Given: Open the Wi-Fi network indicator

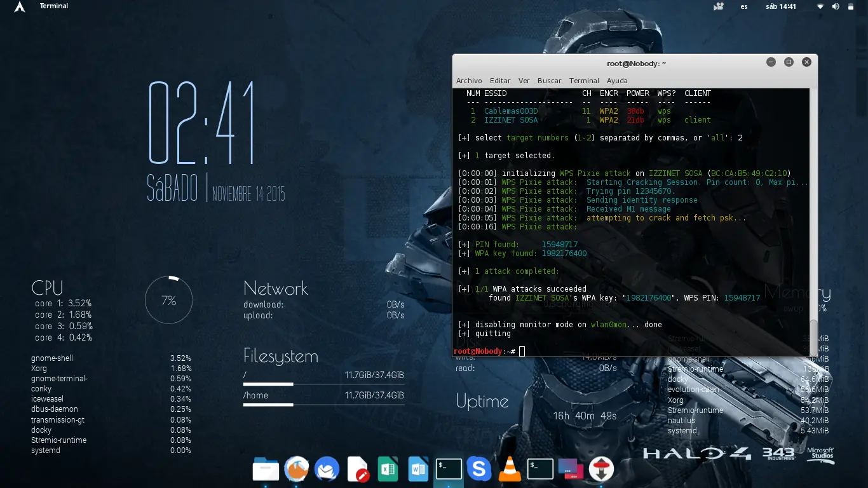Looking at the screenshot, I should click(820, 6).
